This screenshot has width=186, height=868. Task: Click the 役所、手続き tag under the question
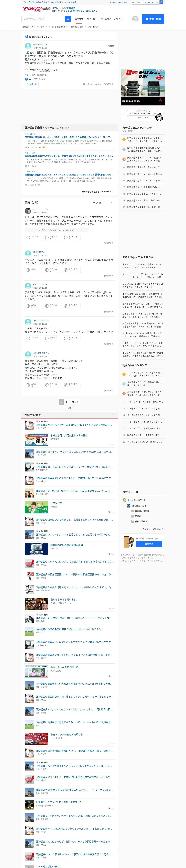30,75
